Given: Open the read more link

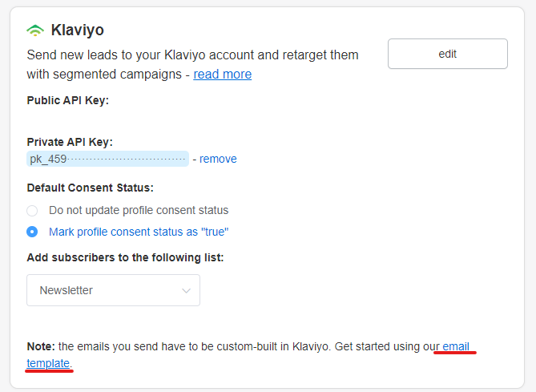Looking at the screenshot, I should [x=223, y=75].
